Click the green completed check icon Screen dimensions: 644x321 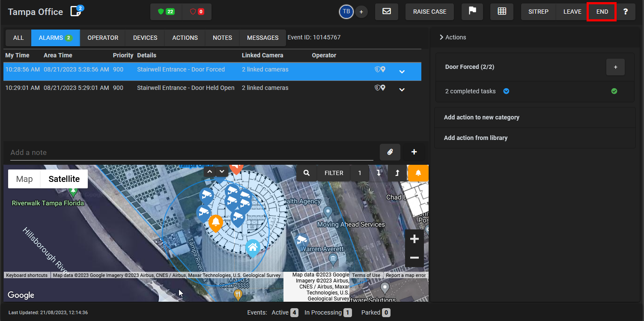click(x=614, y=91)
